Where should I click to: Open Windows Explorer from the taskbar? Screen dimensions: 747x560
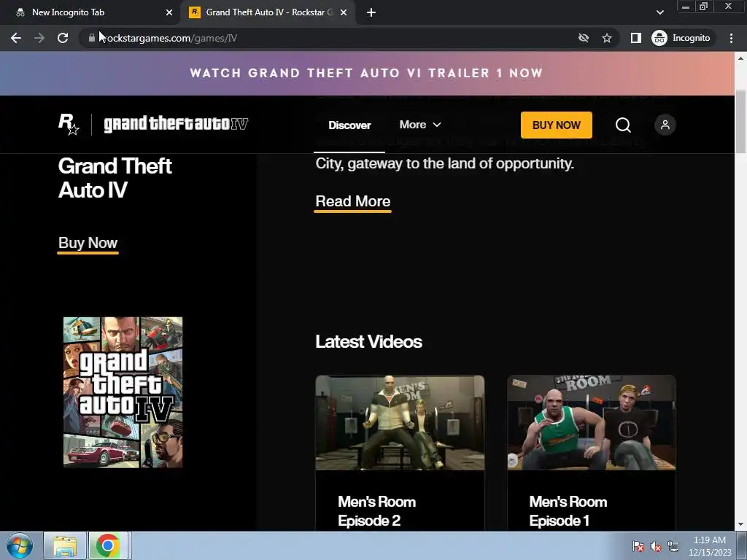65,545
